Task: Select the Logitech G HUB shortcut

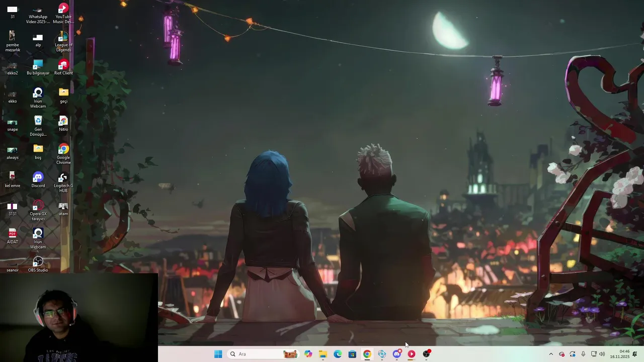Action: (x=63, y=183)
